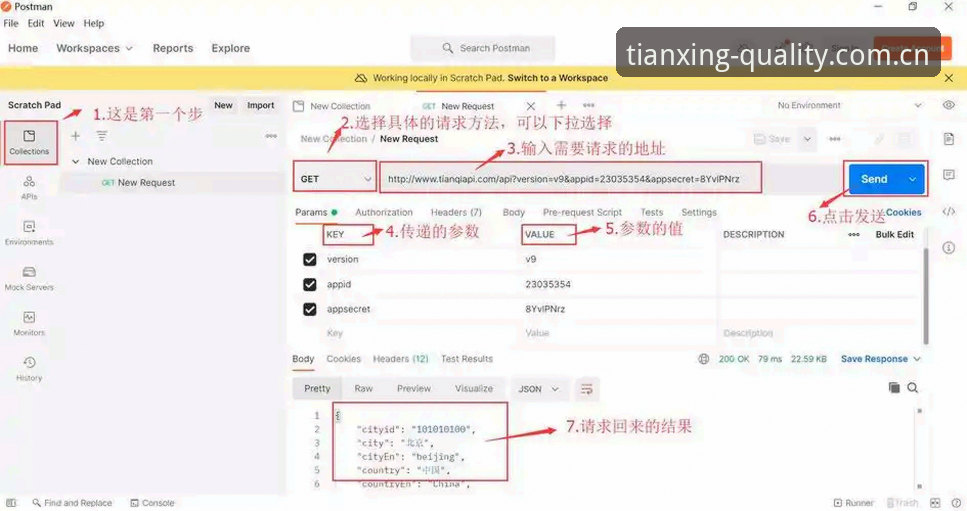This screenshot has width=967, height=511.
Task: Switch to the Tests tab
Action: coord(652,212)
